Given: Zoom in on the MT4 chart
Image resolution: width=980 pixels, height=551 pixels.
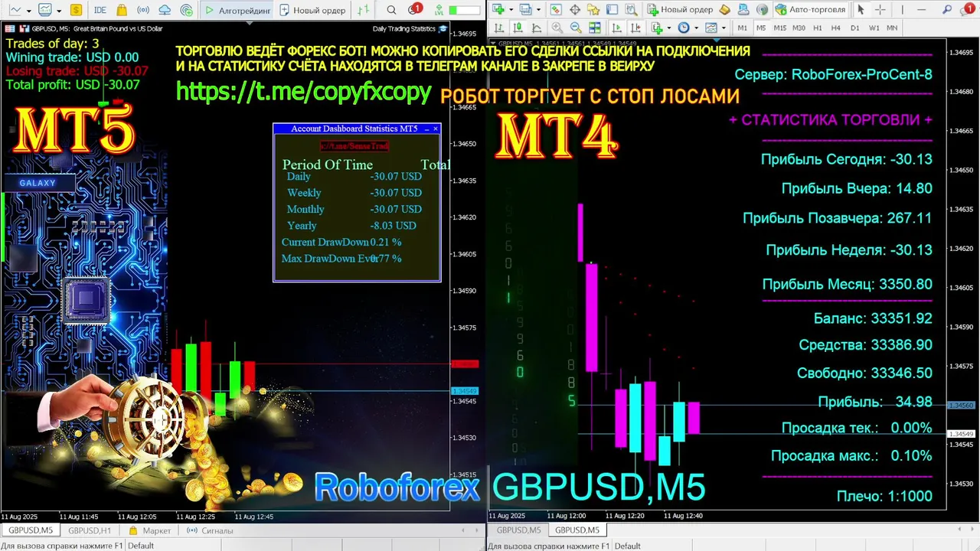Looking at the screenshot, I should (x=557, y=28).
